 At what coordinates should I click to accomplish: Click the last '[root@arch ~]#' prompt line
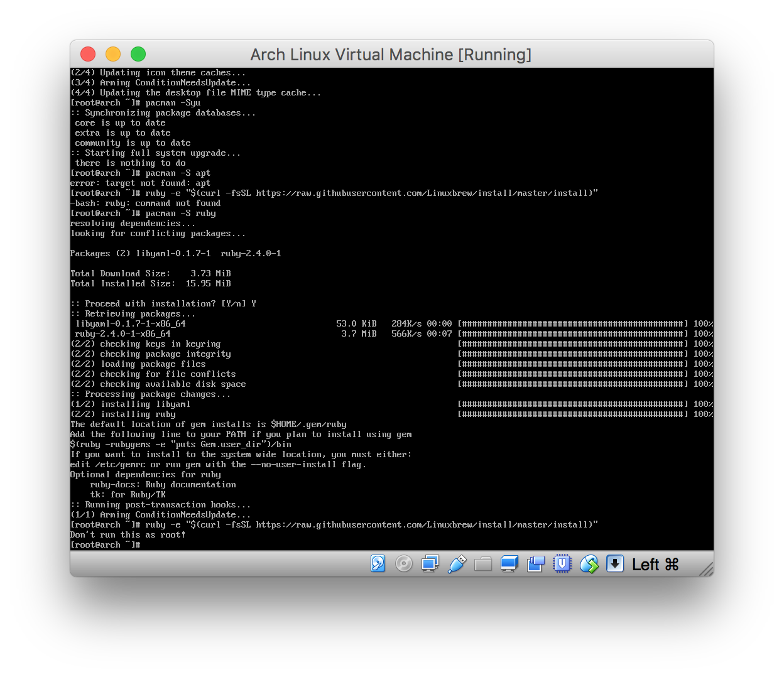coord(106,545)
